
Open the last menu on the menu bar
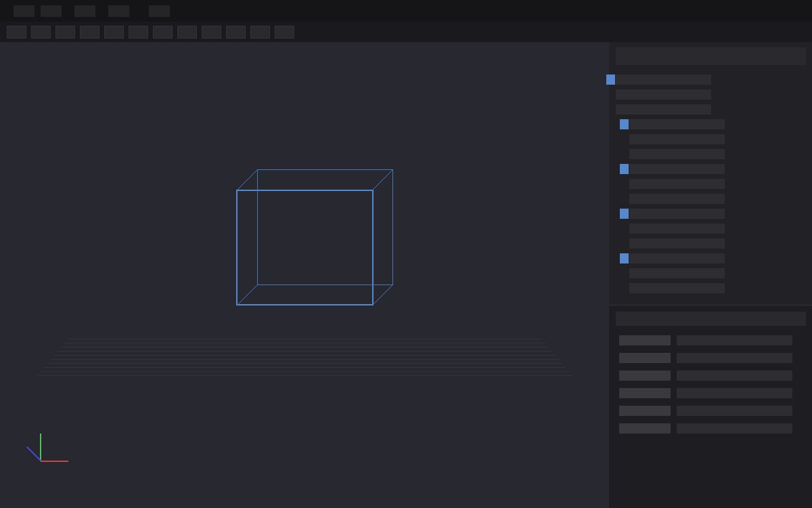coord(160,11)
